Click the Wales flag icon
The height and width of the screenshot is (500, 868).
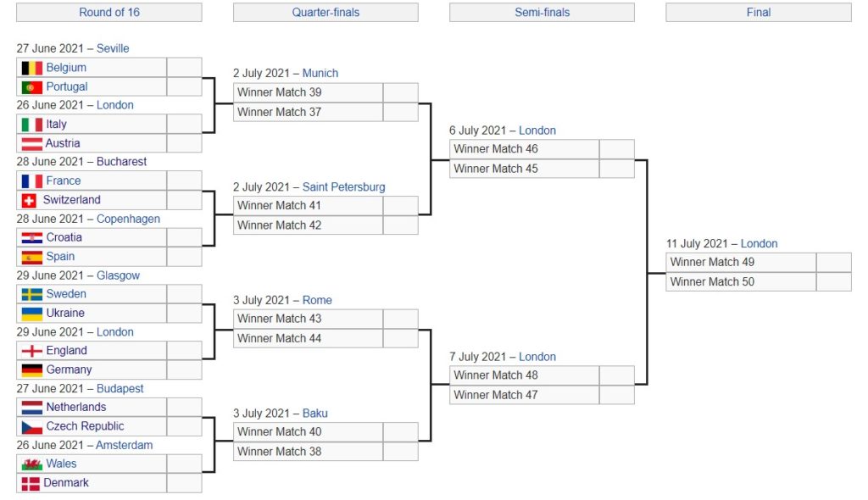(x=32, y=464)
